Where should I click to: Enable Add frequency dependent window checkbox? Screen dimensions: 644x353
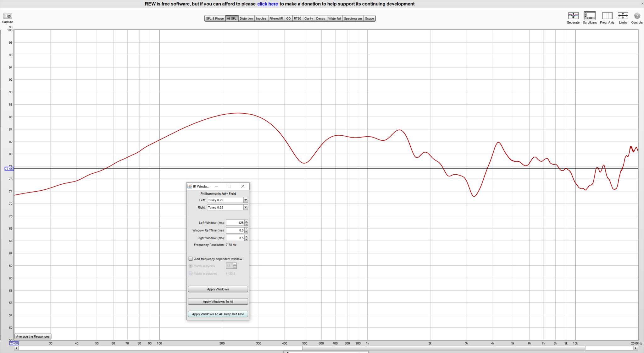click(191, 259)
